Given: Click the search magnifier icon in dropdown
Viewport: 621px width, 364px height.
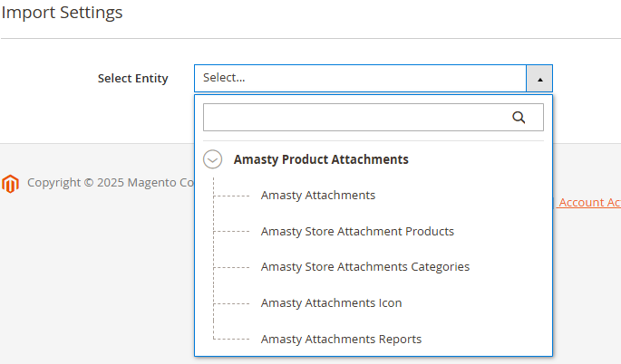Looking at the screenshot, I should [x=519, y=117].
